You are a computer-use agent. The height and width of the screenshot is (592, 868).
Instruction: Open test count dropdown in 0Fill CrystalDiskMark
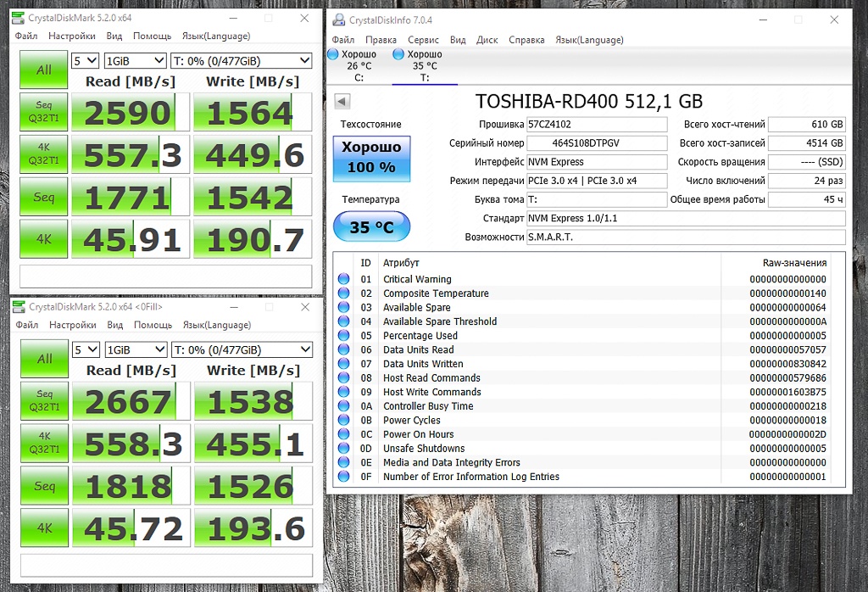click(86, 349)
